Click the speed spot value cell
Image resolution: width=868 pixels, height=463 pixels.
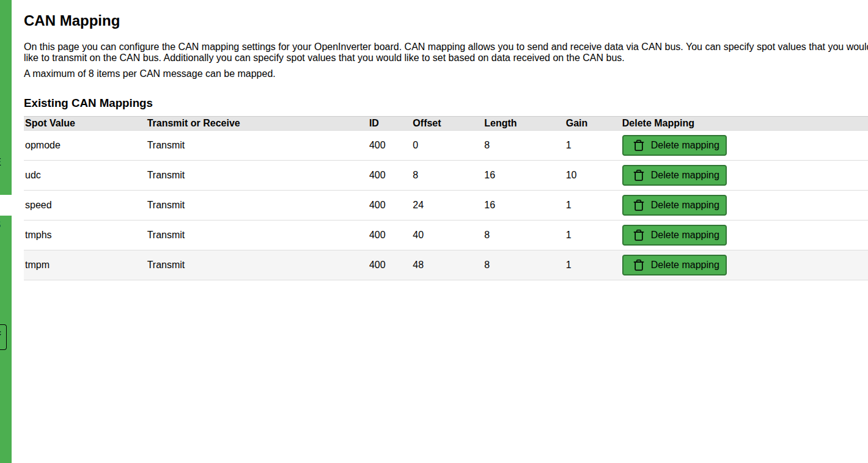[x=39, y=205]
